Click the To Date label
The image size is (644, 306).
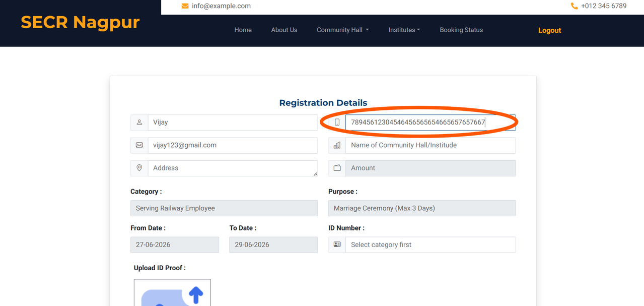click(243, 228)
